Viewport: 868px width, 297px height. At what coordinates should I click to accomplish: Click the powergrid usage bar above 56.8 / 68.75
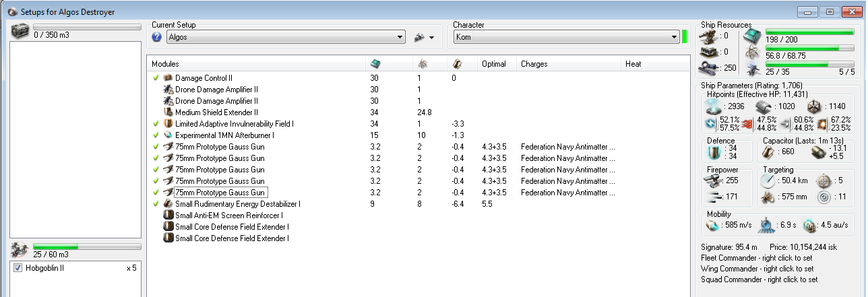point(809,48)
